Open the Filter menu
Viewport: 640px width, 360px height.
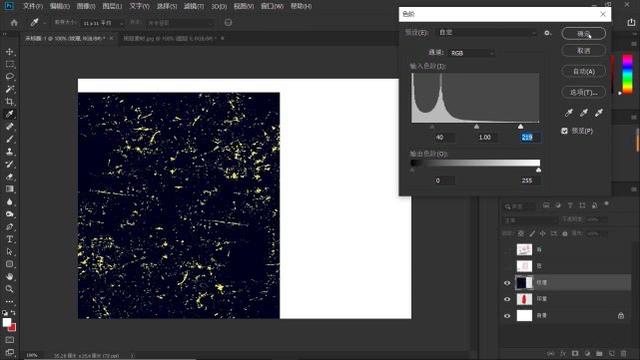(x=193, y=6)
